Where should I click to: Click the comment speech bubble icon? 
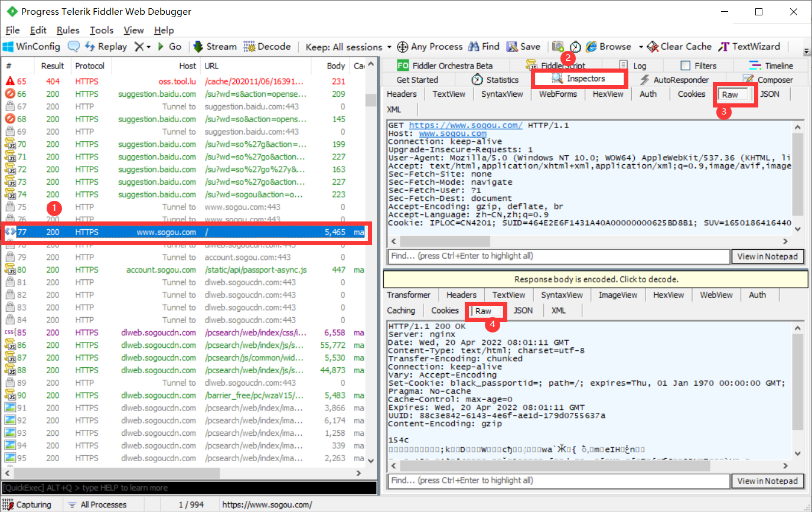tap(74, 47)
